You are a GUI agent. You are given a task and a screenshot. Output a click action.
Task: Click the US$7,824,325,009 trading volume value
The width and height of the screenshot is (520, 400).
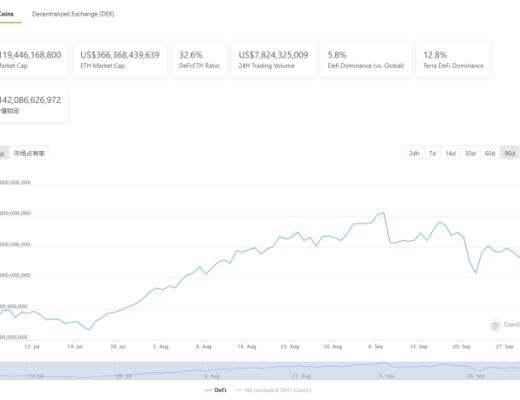(x=273, y=55)
